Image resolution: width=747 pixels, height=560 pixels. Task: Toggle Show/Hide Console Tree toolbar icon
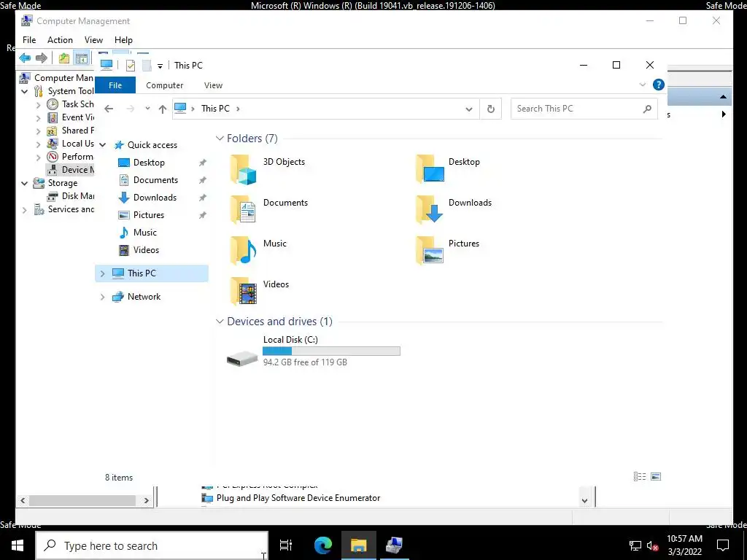pyautogui.click(x=82, y=58)
